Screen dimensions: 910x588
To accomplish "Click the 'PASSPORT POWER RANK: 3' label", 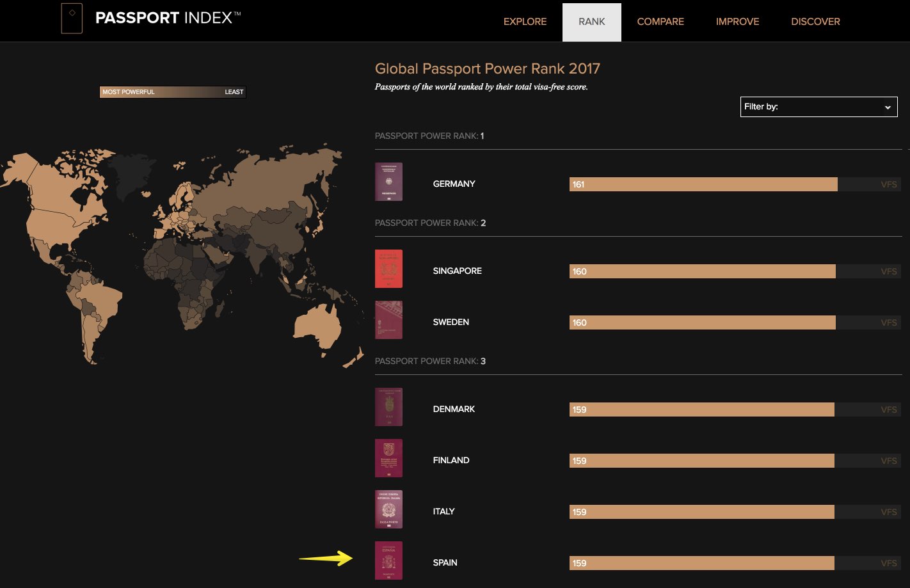I will click(x=431, y=361).
